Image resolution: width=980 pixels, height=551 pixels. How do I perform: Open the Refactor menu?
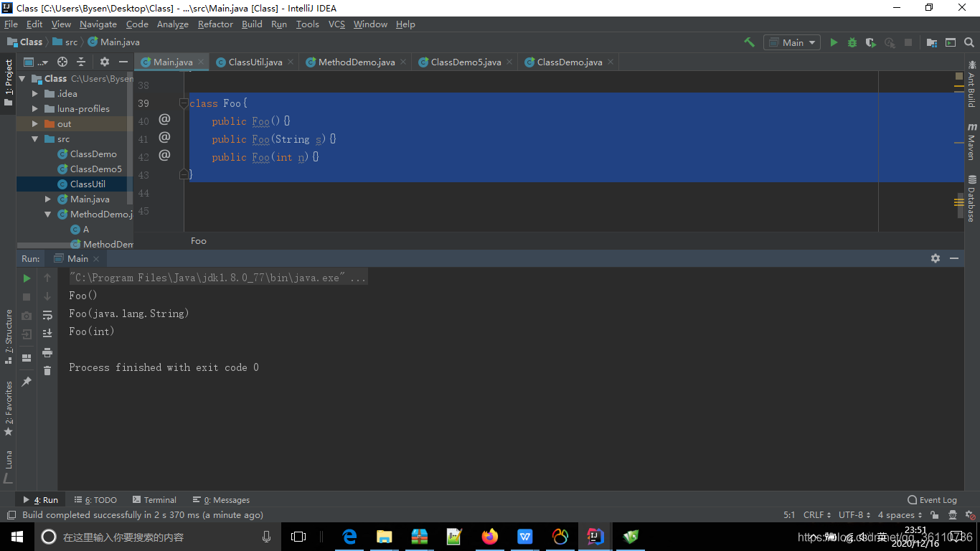coord(215,24)
